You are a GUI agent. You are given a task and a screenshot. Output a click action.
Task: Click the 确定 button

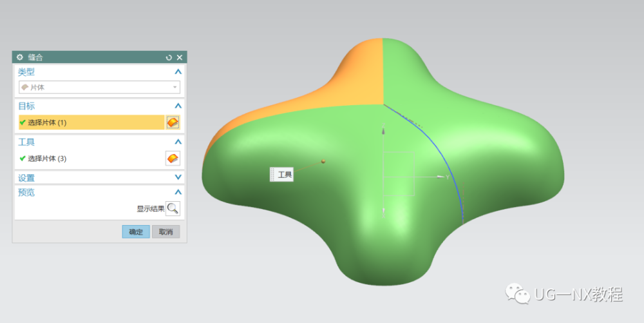coord(136,231)
